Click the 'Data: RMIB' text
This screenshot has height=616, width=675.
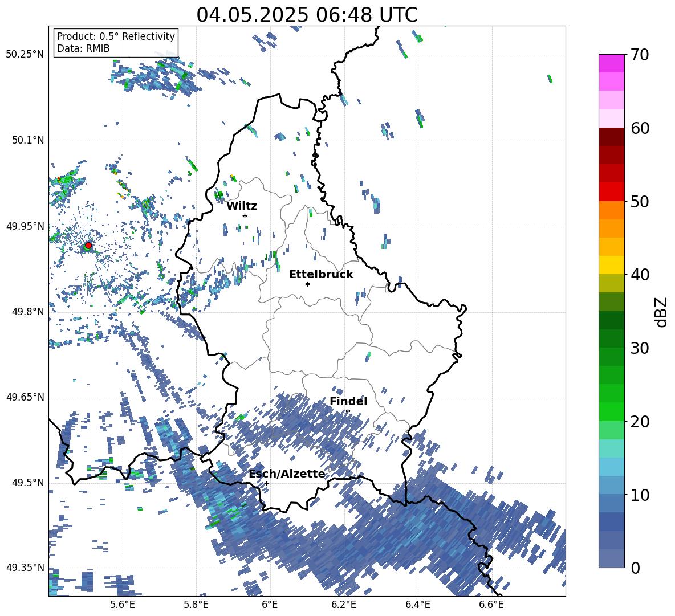(83, 48)
